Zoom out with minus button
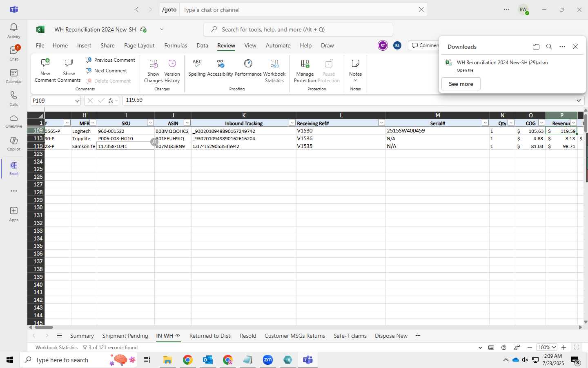The image size is (588, 368). tap(530, 348)
